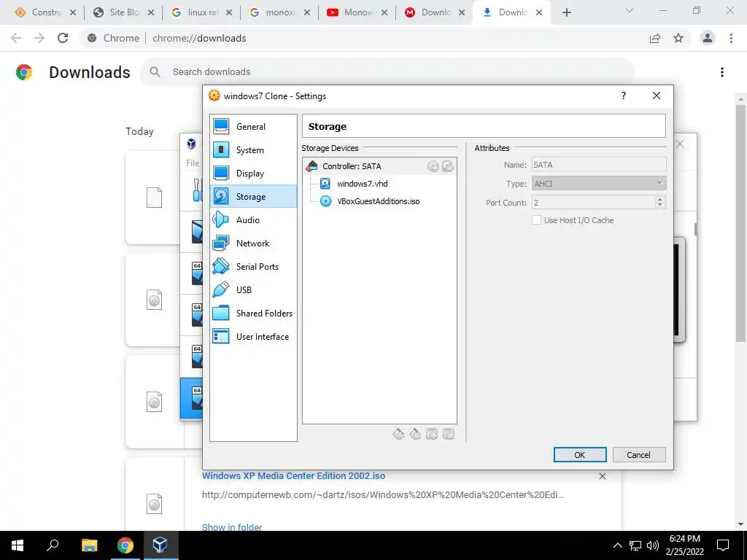Toggle the Use Host I/O Cache checkbox
747x560 pixels.
coord(536,220)
